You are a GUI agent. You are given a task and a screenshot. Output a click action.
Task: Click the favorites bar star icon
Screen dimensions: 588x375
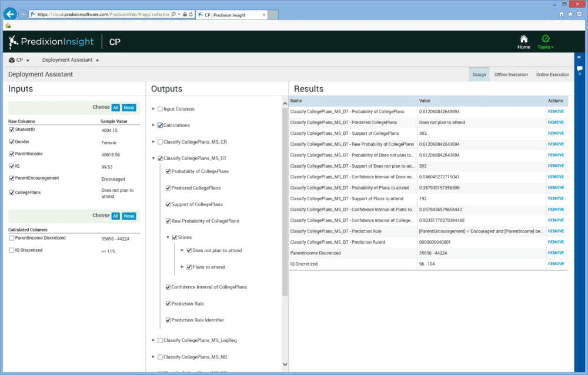8,26
